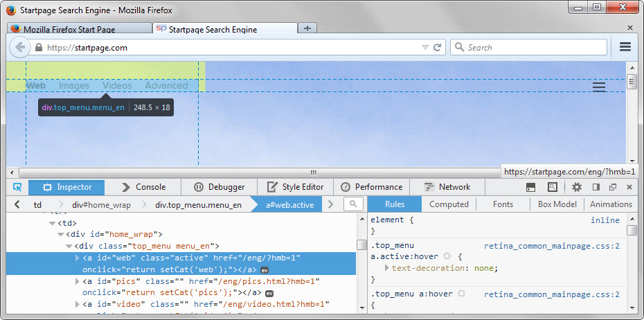This screenshot has height=320, width=644.
Task: Reload the page with the refresh icon
Action: tap(438, 48)
